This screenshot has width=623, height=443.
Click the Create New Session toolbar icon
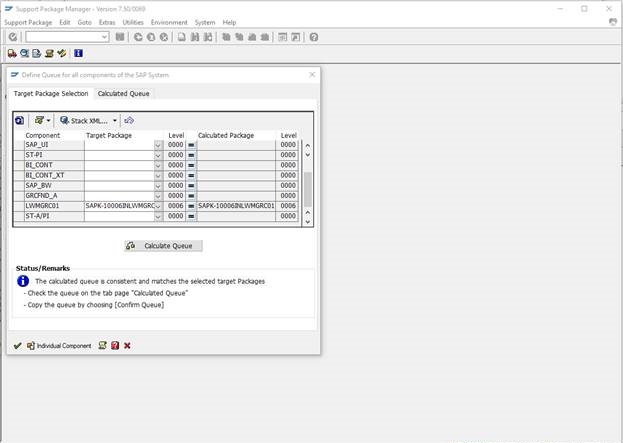(282, 37)
